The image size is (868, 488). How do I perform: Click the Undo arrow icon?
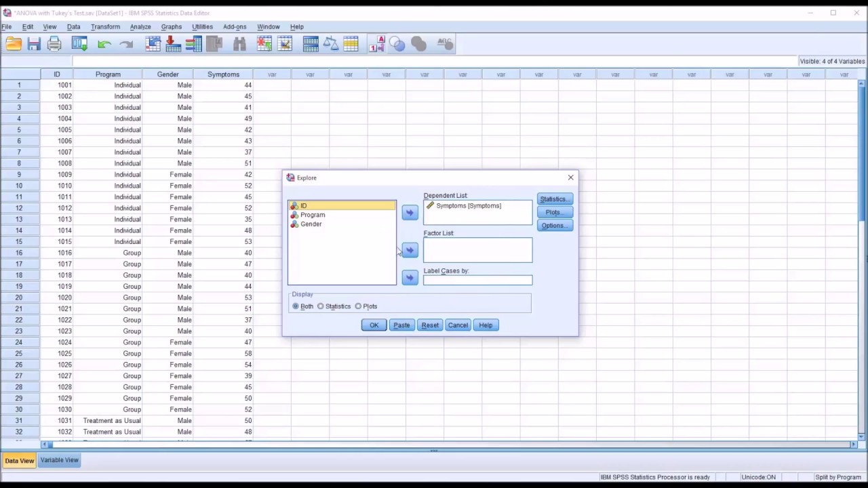coord(104,44)
